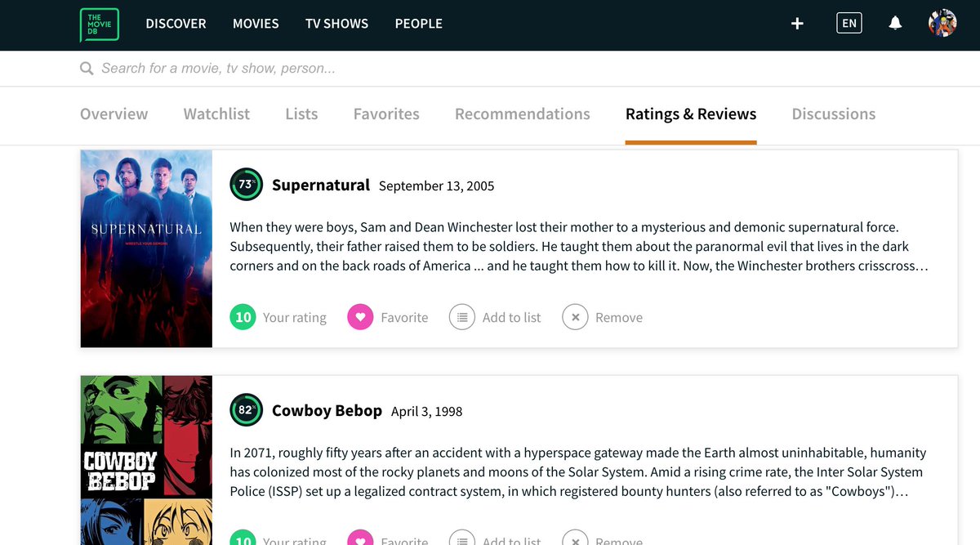Toggle Supernatural's pink heart favorite
This screenshot has height=545, width=980.
(360, 317)
